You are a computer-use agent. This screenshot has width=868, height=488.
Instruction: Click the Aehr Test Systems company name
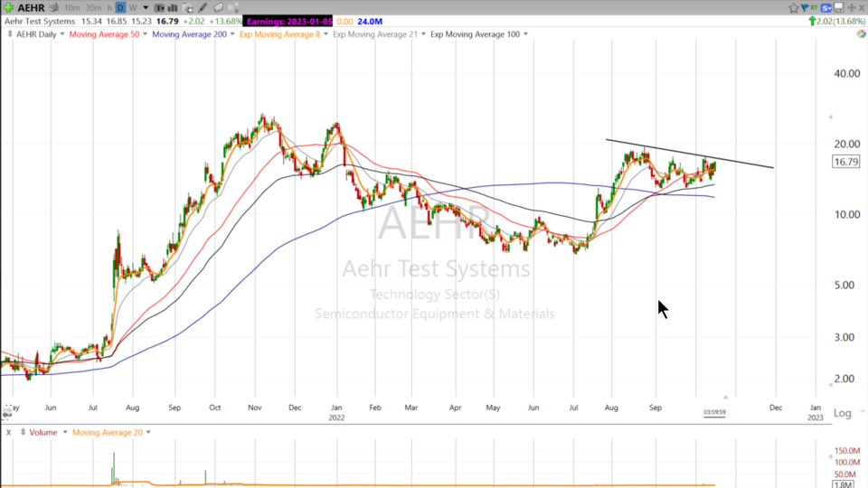tap(40, 21)
